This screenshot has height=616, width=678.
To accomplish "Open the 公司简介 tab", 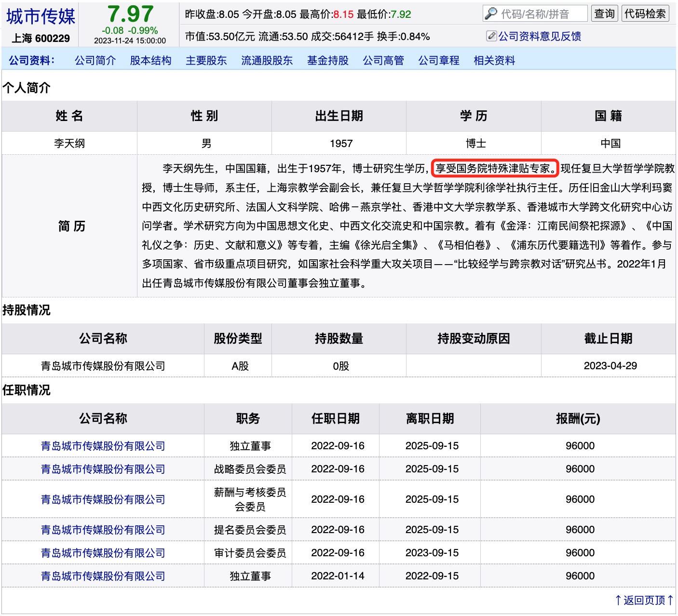I will point(95,60).
